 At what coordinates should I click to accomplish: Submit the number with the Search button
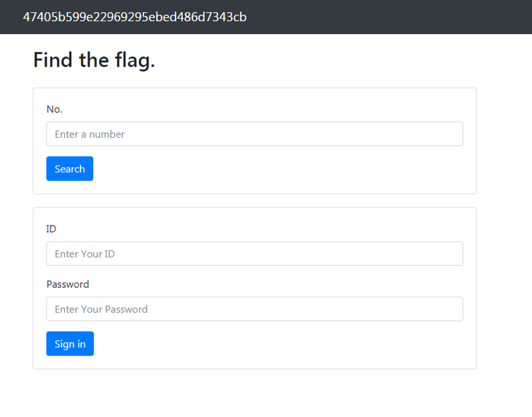point(70,169)
